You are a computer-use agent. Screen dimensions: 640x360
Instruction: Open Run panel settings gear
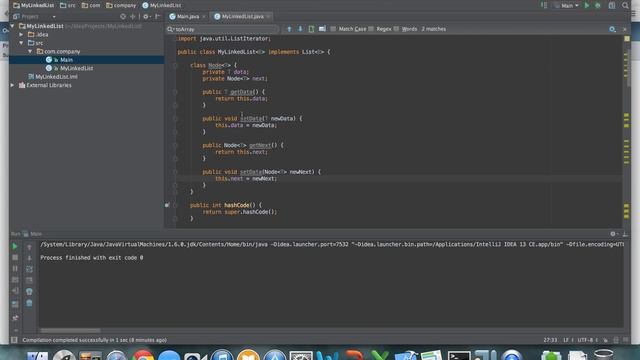pos(613,234)
